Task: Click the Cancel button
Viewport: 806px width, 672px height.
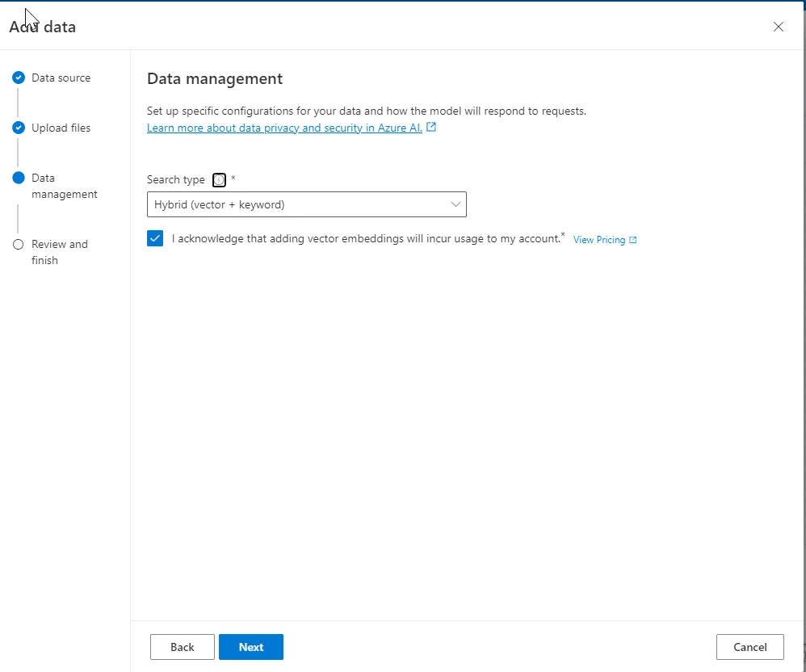Action: pos(749,647)
